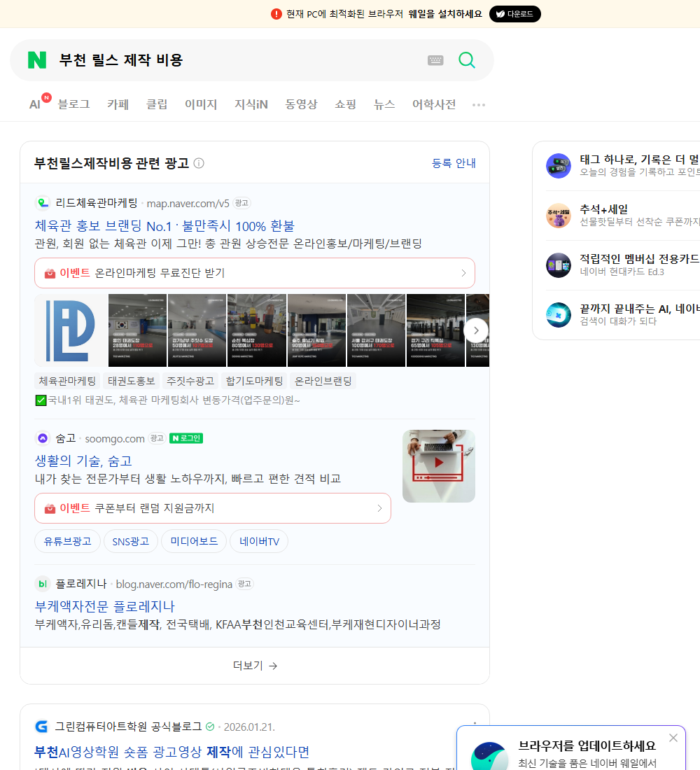Click the green checkmark 국내1위 태권도 line
700x770 pixels.
(167, 400)
